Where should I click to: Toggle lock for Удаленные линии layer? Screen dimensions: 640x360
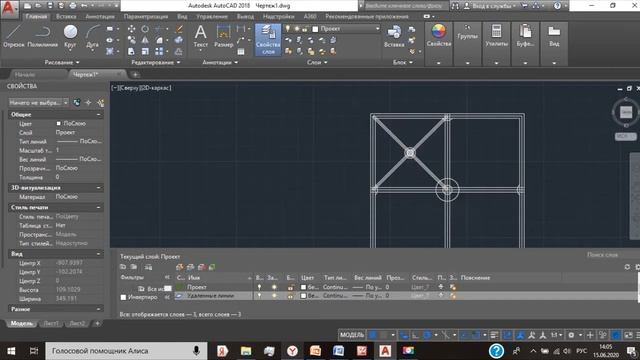290,296
